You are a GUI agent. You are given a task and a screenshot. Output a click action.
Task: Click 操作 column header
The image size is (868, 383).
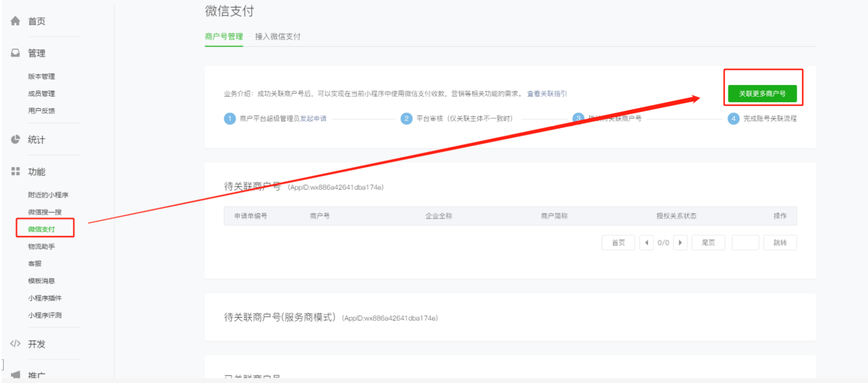(780, 216)
